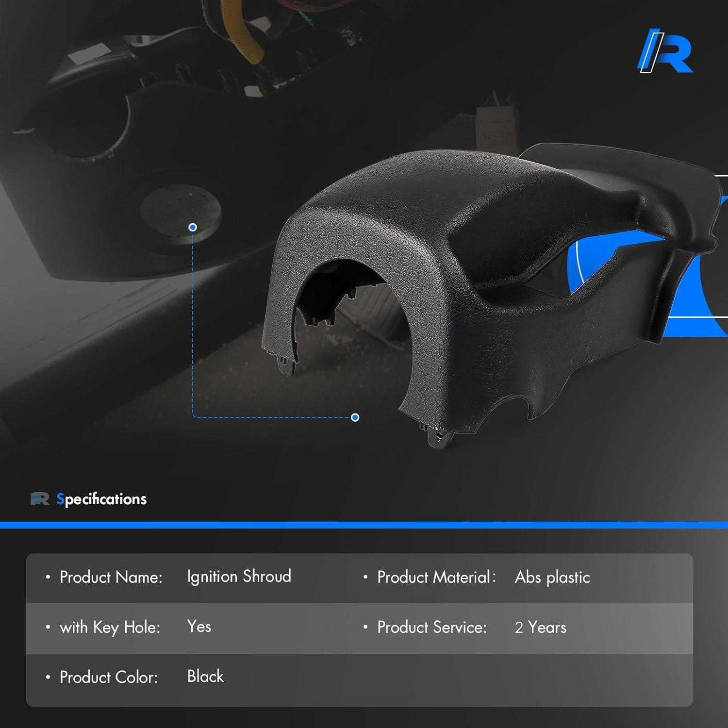Click the bullet before Product Name
Image resolution: width=728 pixels, height=728 pixels.
coord(48,577)
